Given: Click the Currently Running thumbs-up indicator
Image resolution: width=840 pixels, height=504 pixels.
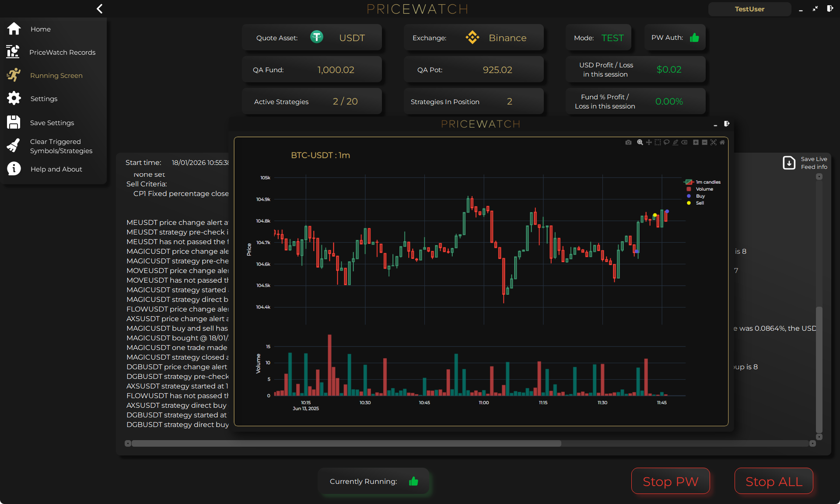Looking at the screenshot, I should tap(413, 481).
